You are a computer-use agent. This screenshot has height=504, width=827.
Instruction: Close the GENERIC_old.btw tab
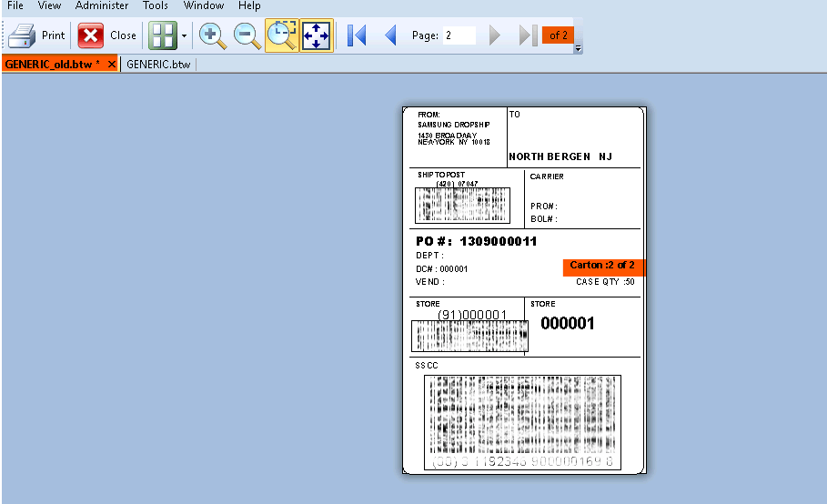111,65
